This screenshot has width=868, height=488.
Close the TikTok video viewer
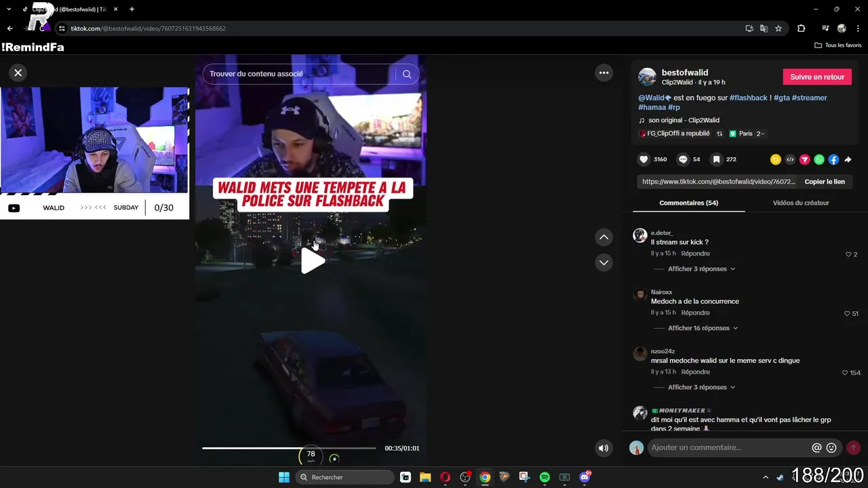click(x=18, y=73)
